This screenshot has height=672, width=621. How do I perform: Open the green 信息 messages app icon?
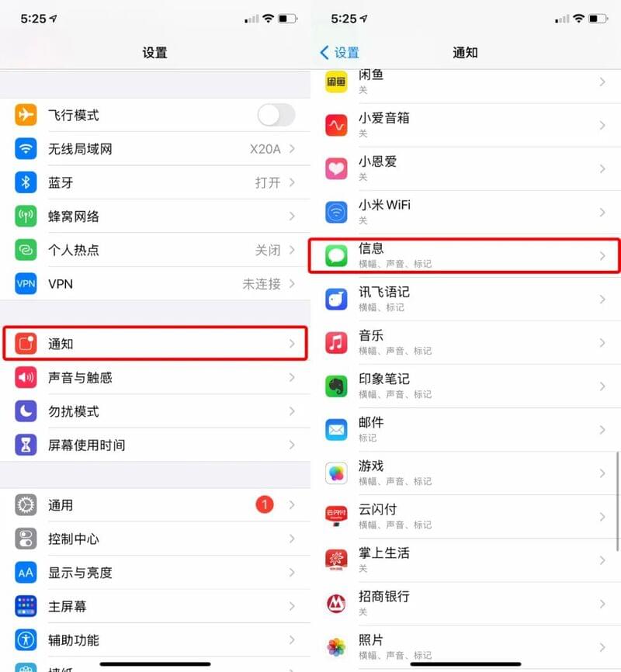point(336,256)
